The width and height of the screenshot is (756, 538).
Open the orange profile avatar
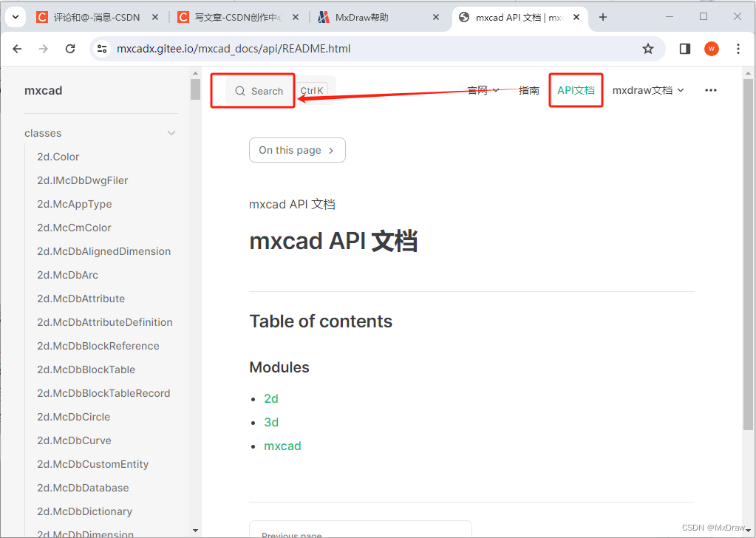(x=712, y=49)
